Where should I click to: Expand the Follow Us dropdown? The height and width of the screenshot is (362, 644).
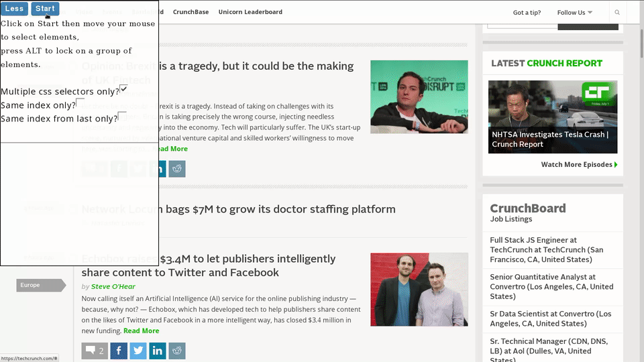[x=575, y=12]
